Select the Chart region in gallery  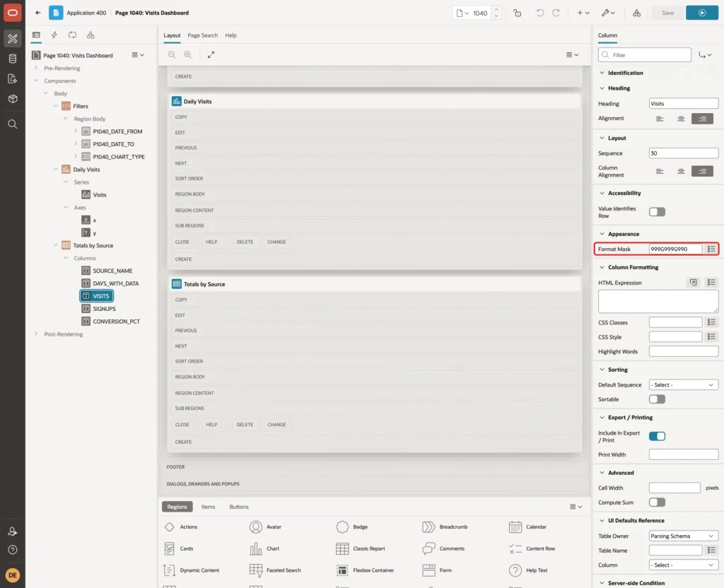point(265,548)
